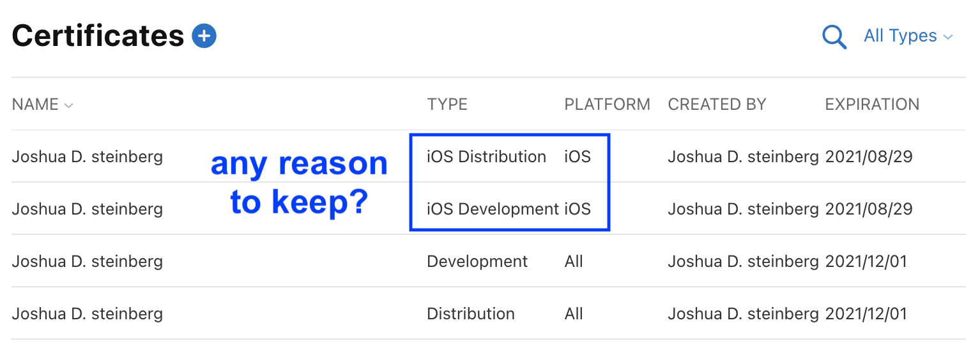The width and height of the screenshot is (980, 364).
Task: Click the EXPIRATION column header
Action: [872, 105]
